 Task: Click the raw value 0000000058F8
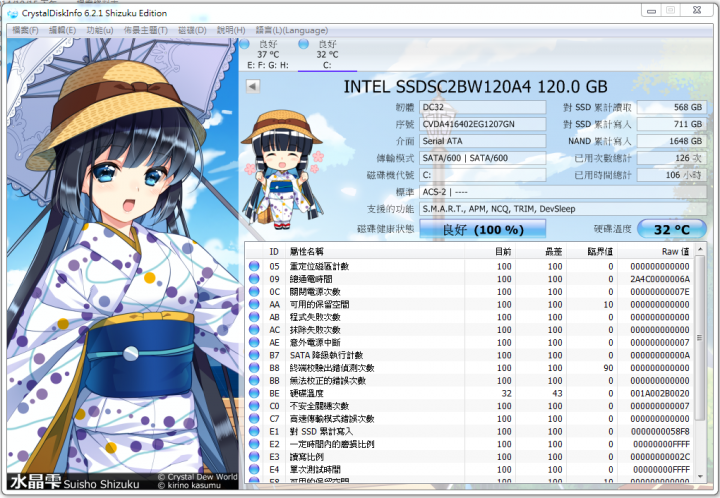pos(660,431)
